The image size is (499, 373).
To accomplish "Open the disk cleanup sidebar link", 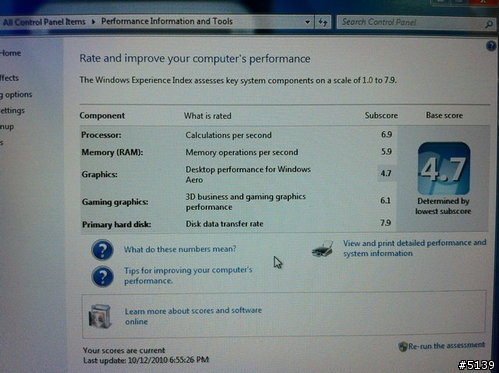I will pos(7,127).
